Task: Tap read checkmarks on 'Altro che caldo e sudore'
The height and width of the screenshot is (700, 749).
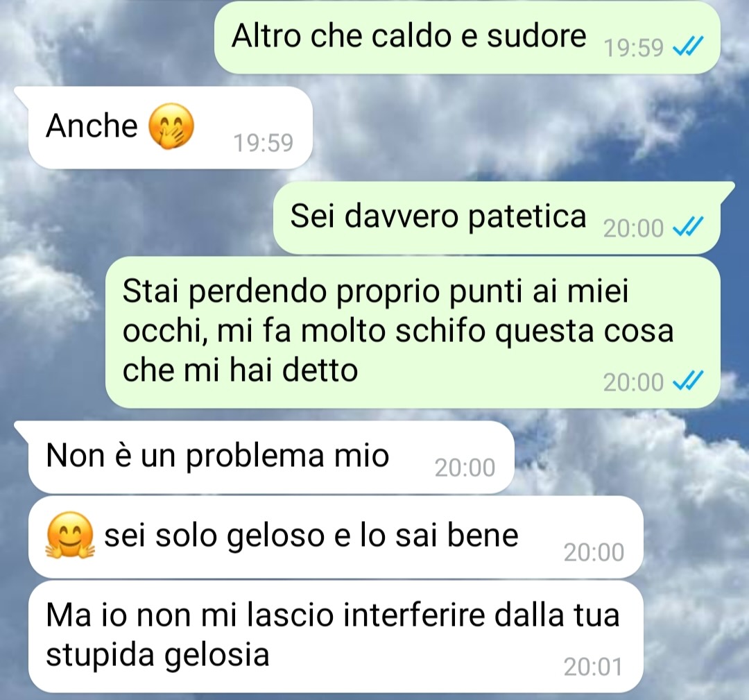Action: pyautogui.click(x=688, y=46)
